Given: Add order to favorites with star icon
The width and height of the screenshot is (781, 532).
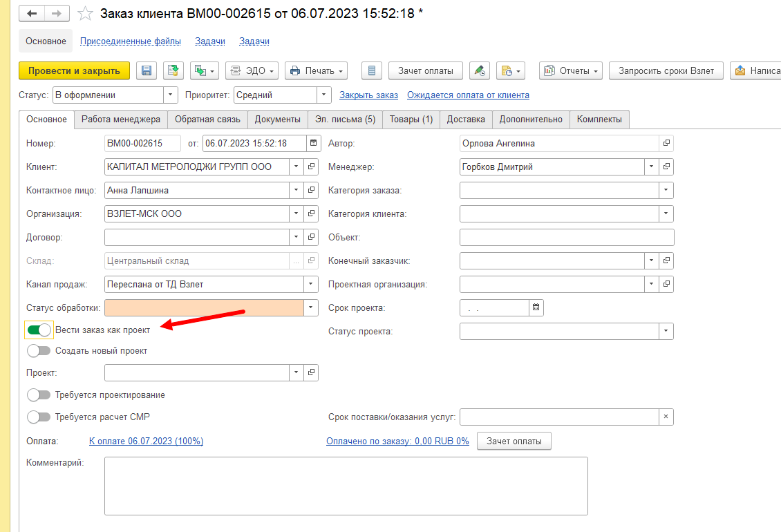Looking at the screenshot, I should click(85, 13).
